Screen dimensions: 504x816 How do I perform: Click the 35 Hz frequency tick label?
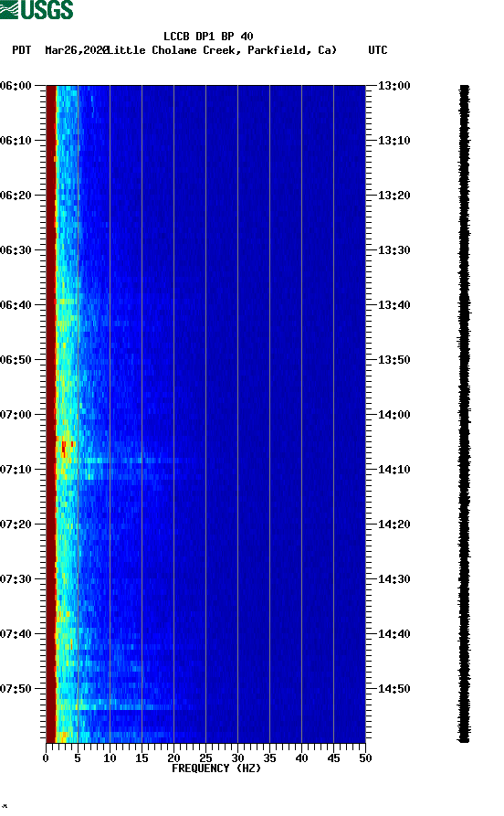[269, 758]
